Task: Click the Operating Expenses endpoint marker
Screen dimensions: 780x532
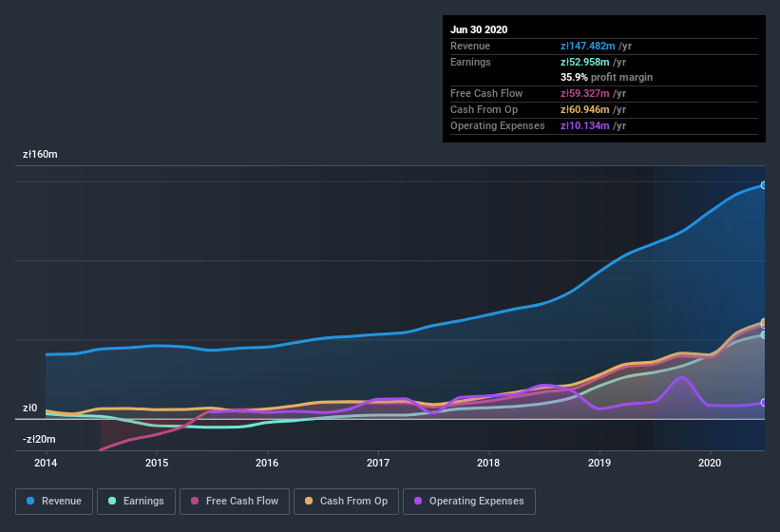Action: pos(764,403)
